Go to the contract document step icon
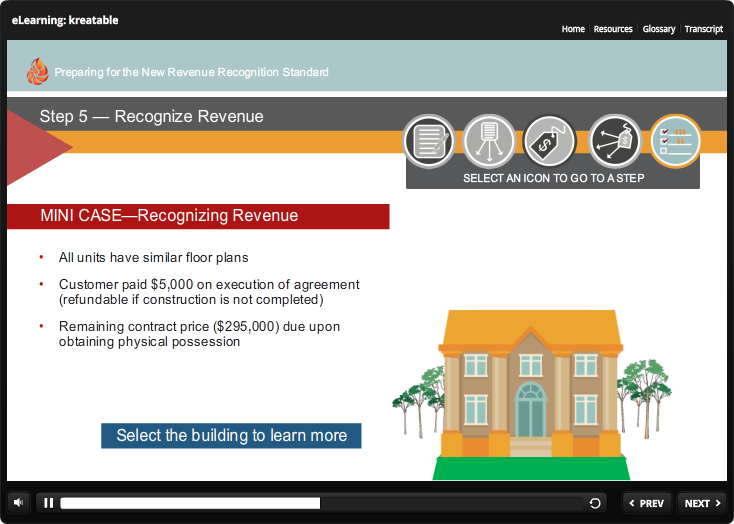The width and height of the screenshot is (734, 524). (429, 142)
